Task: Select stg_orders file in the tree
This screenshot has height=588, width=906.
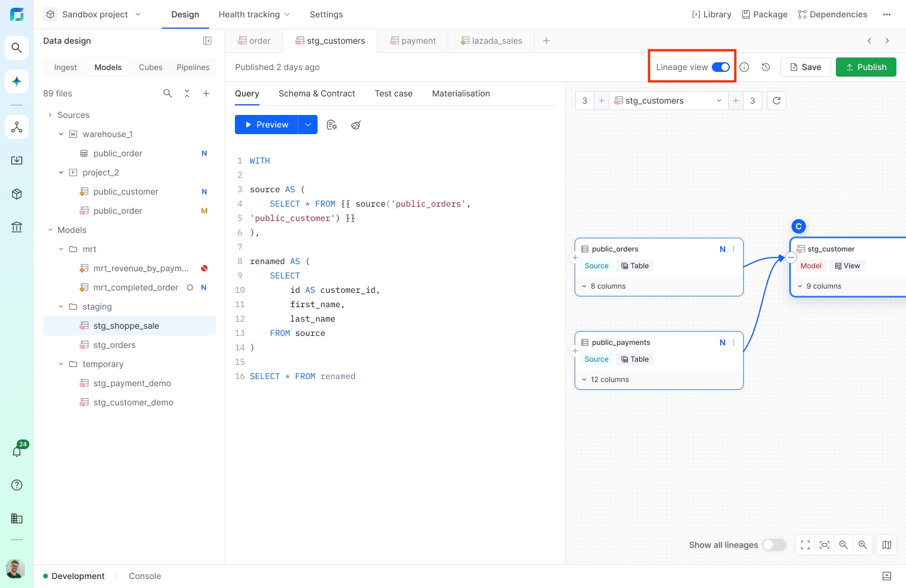Action: tap(114, 345)
